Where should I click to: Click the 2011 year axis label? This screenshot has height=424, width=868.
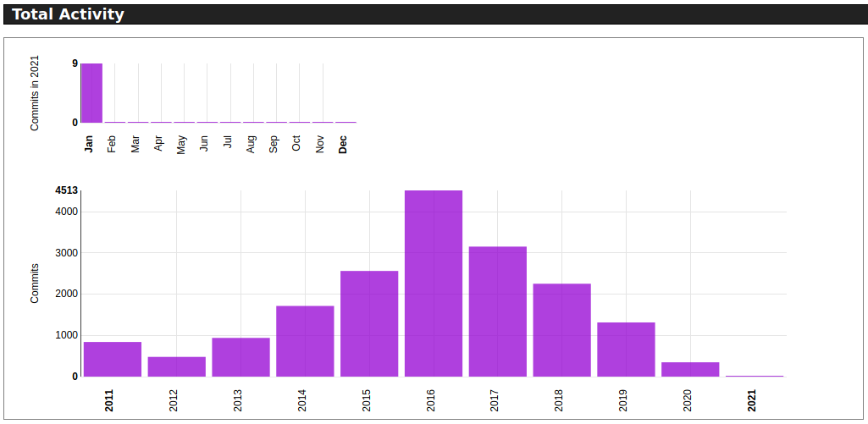click(110, 400)
